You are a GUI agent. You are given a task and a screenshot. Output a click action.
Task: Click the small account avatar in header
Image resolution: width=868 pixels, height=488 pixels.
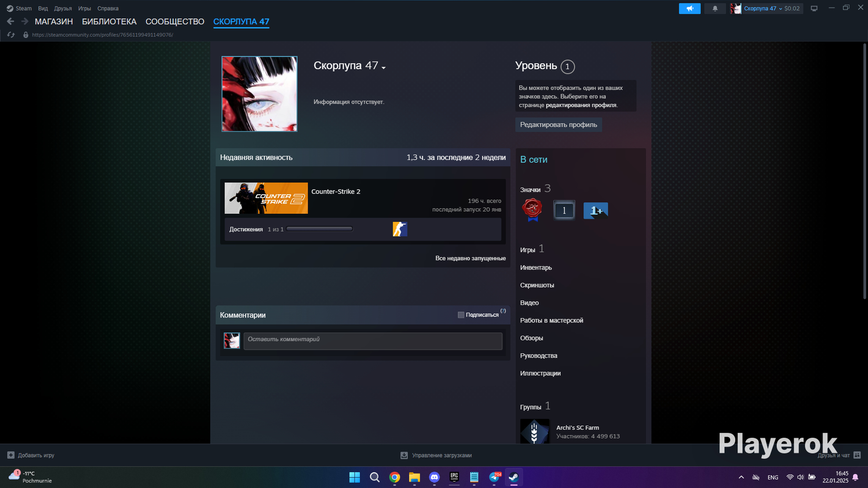[736, 8]
